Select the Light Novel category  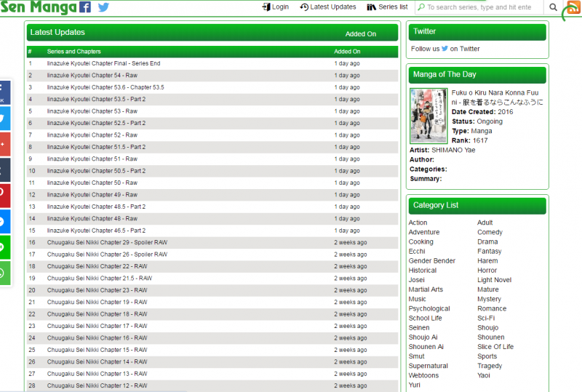(x=494, y=280)
